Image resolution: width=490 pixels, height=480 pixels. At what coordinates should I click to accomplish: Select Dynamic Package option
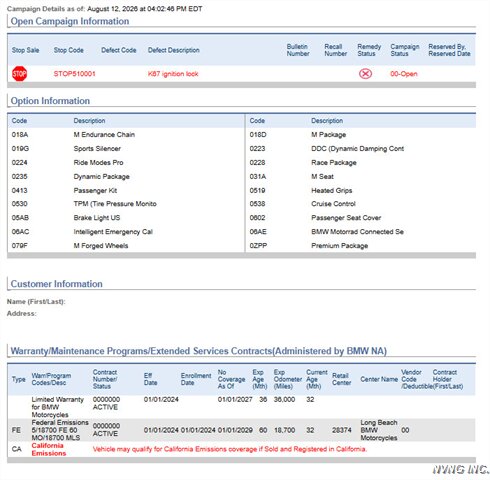click(101, 177)
